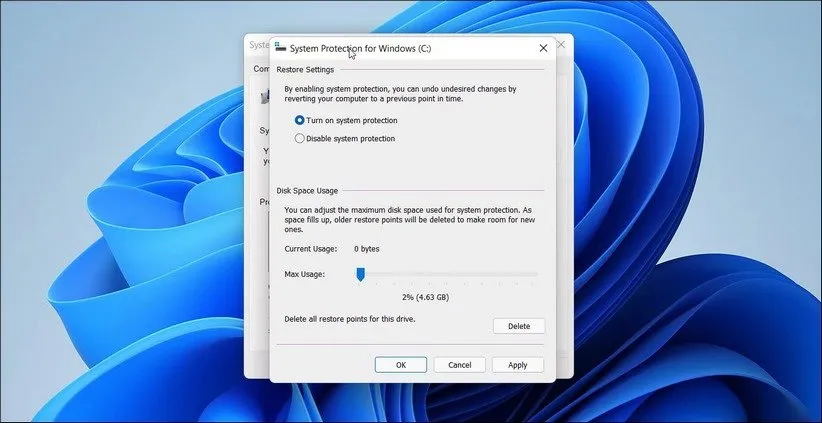Click the Apply button
This screenshot has height=423, width=822.
[x=517, y=365]
